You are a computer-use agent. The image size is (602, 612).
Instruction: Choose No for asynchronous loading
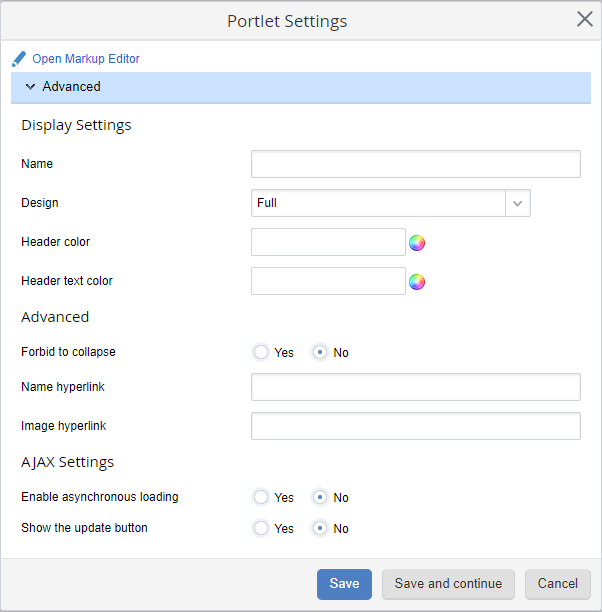pyautogui.click(x=320, y=497)
